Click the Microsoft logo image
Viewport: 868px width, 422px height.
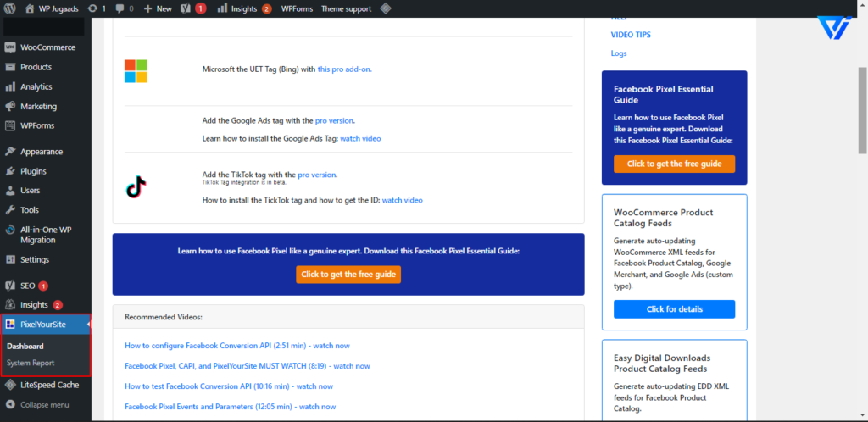(x=136, y=71)
